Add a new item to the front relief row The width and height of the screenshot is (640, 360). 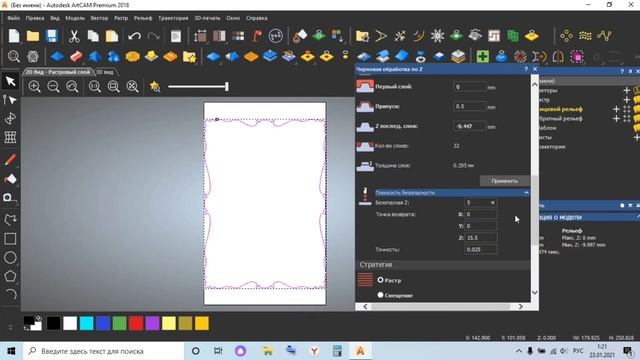(616, 109)
